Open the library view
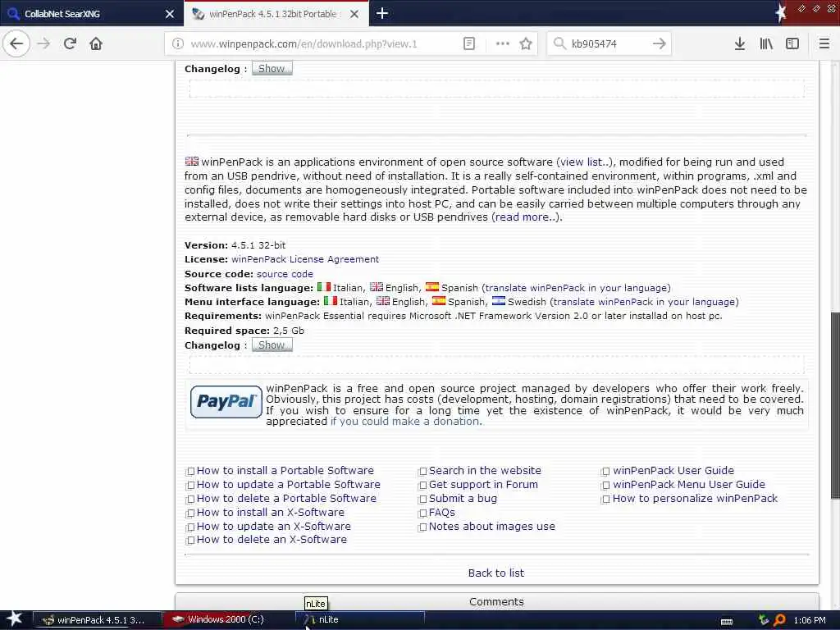 pyautogui.click(x=766, y=44)
